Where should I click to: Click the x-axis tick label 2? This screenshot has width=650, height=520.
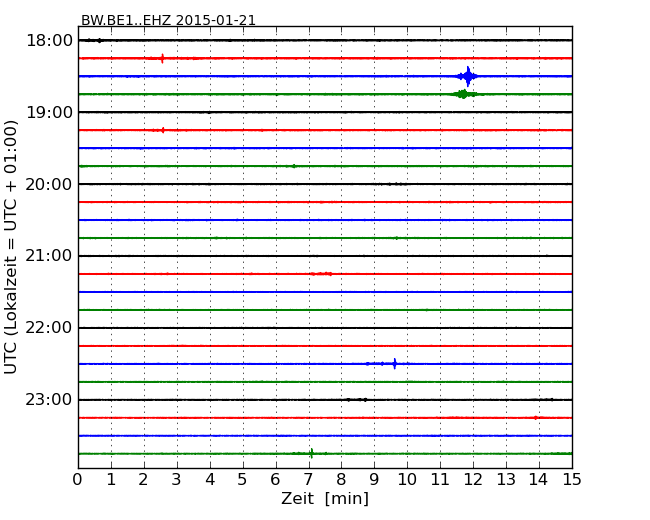click(143, 480)
